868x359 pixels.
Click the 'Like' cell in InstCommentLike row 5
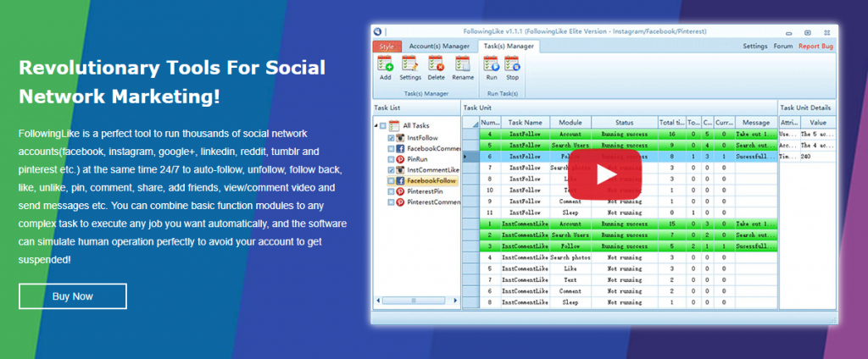click(x=570, y=269)
